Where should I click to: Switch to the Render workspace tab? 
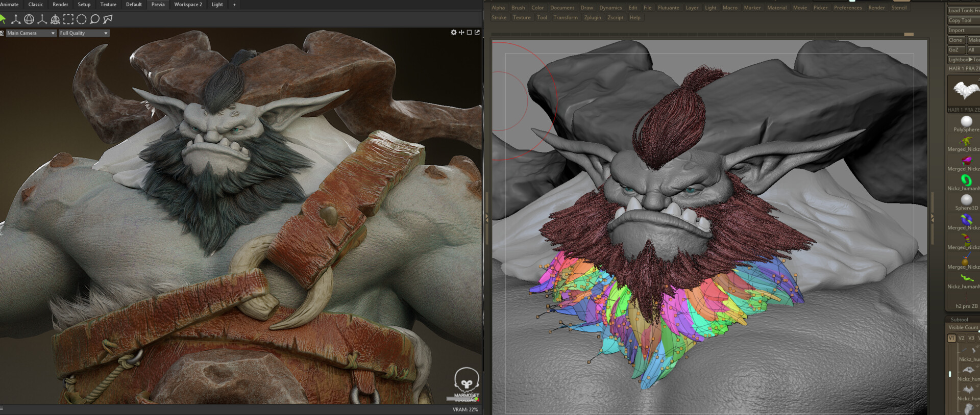60,5
